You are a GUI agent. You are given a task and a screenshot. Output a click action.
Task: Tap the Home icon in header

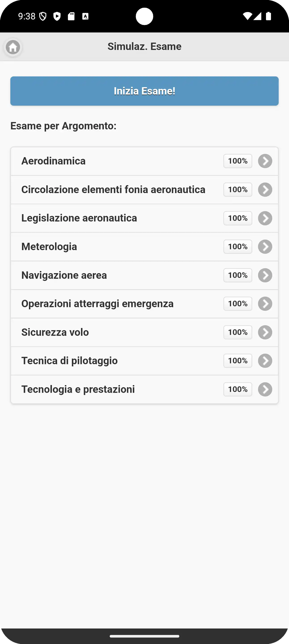pyautogui.click(x=13, y=47)
